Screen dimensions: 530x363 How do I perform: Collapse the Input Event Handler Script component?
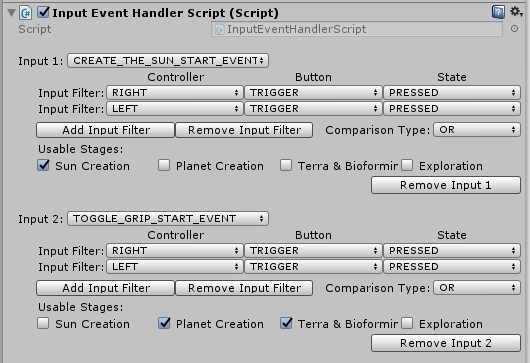tap(11, 13)
